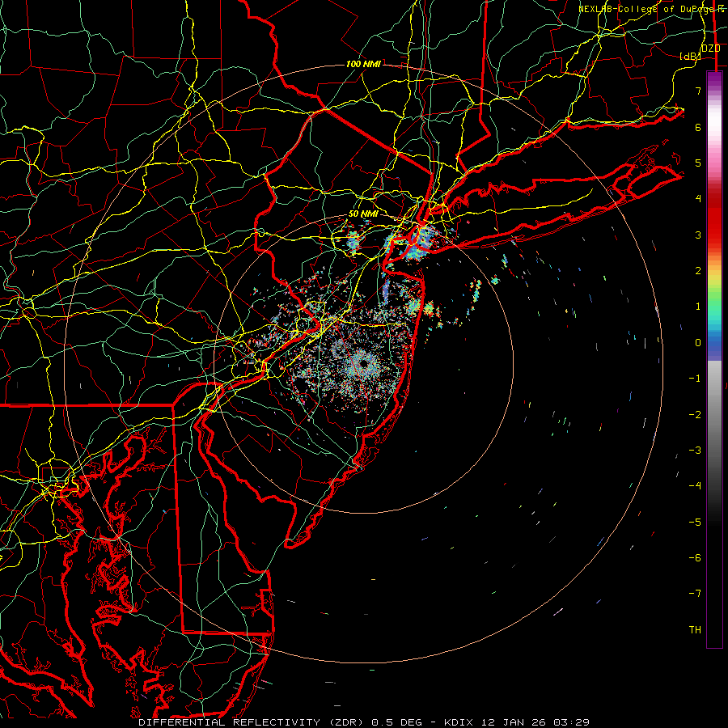Click the 2 tick label on scale
Screen dimensions: 728x728
(x=698, y=271)
